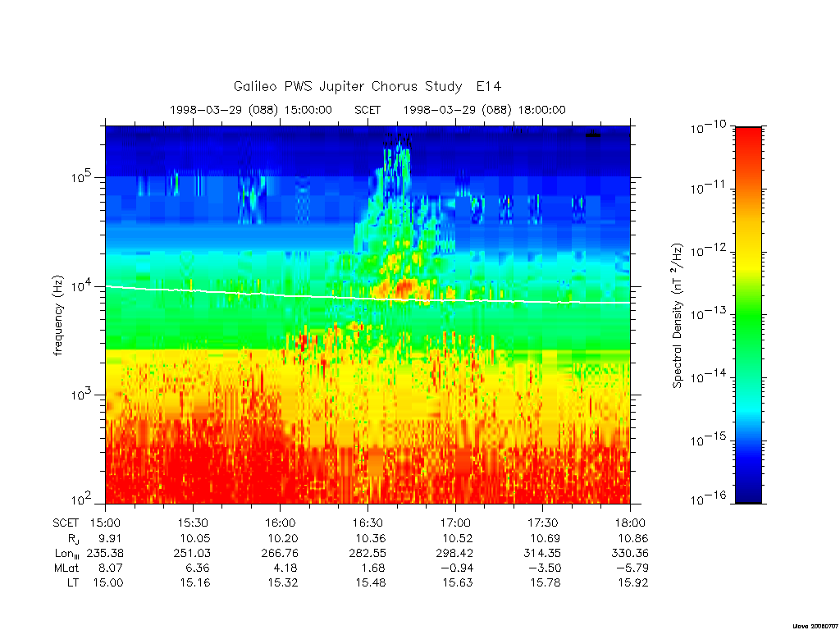Screen dimensions: 840x630
Task: Click the LonIII value '266.76'
Action: coord(280,553)
